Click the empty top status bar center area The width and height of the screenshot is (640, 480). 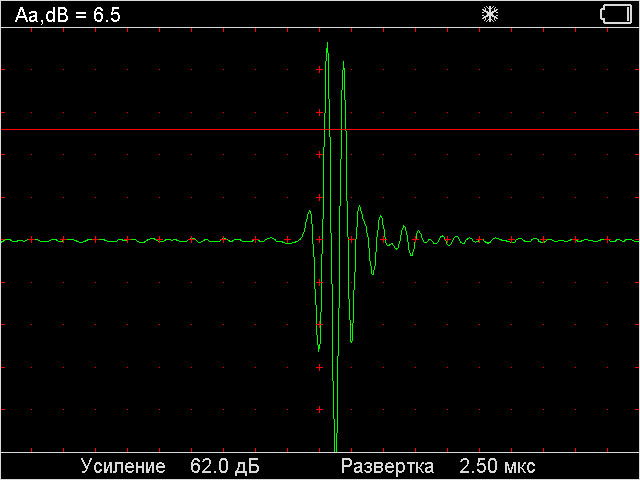[x=300, y=14]
